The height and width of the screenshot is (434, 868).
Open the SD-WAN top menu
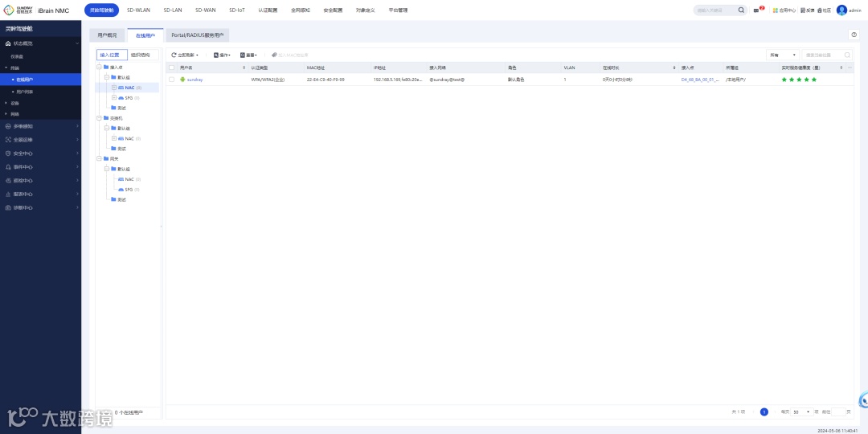pos(206,10)
